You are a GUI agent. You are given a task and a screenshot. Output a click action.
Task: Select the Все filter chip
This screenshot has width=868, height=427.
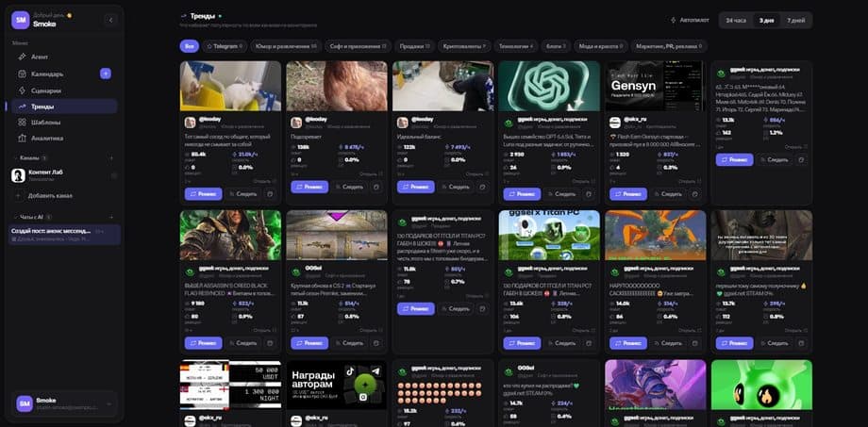(190, 46)
